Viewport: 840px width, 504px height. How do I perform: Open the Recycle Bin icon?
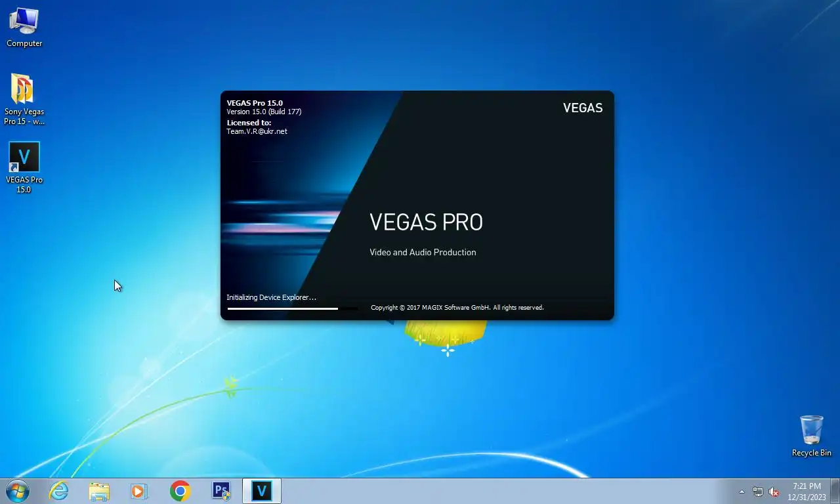pos(811,436)
